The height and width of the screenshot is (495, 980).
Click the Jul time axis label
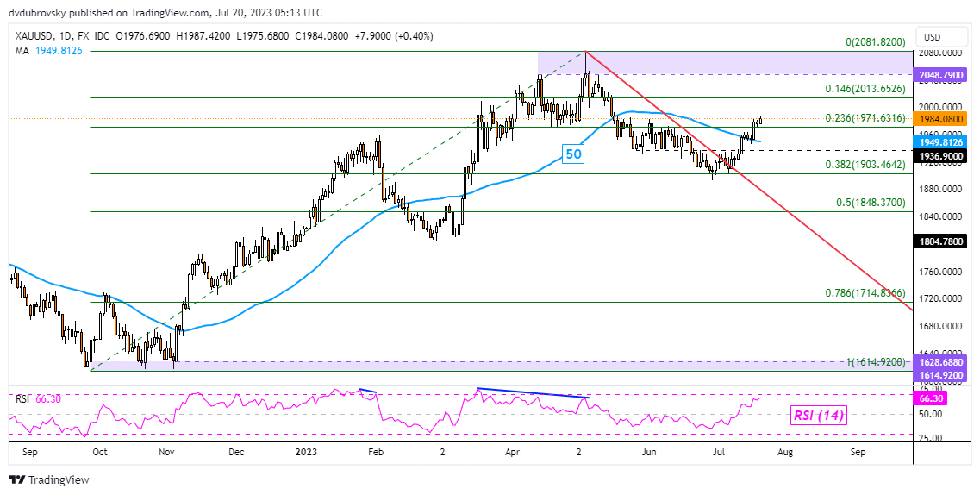pos(719,452)
